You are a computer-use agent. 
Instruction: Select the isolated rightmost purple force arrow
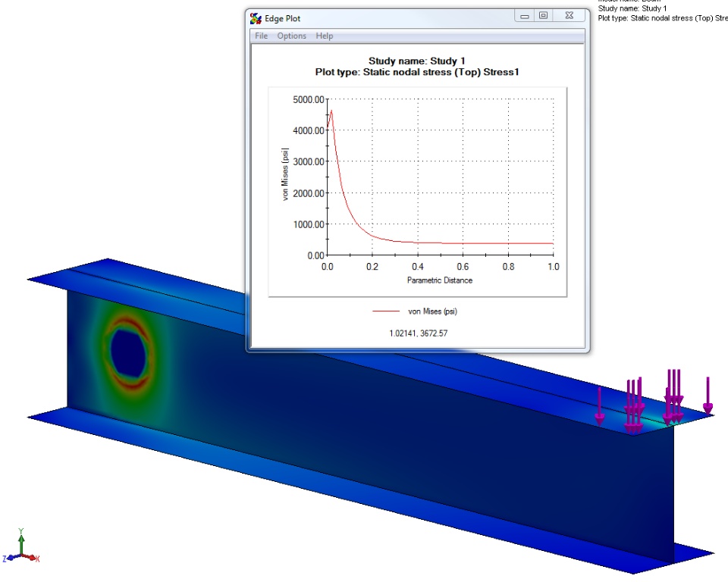tap(708, 396)
